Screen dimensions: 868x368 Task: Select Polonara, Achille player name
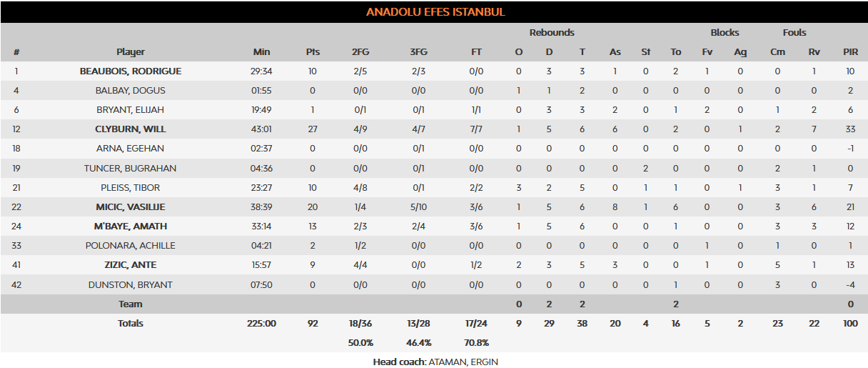131,245
